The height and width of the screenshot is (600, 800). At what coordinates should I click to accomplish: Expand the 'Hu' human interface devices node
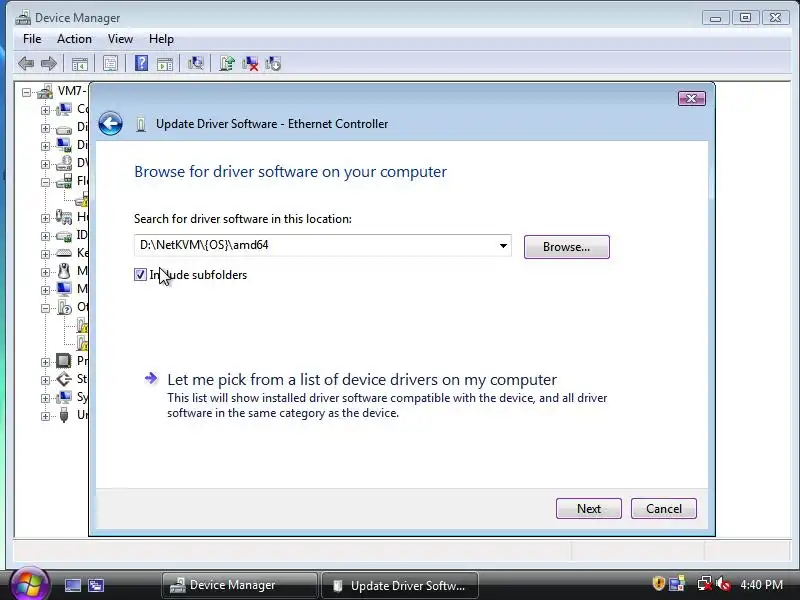point(45,218)
